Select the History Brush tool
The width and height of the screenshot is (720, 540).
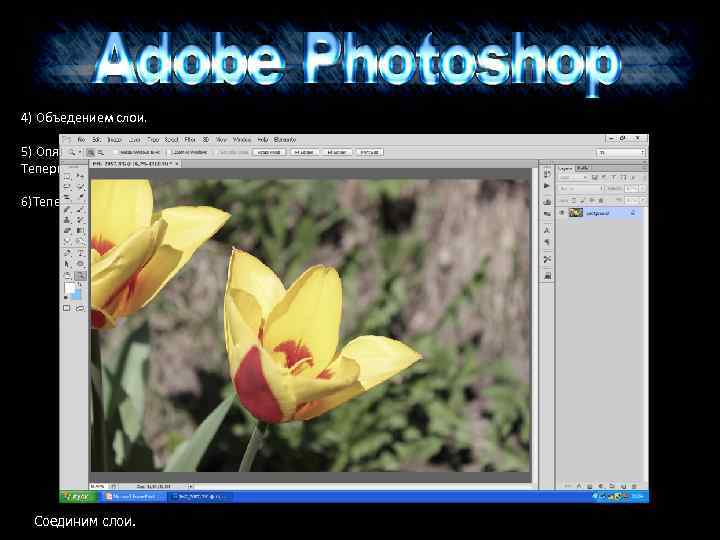coord(80,219)
